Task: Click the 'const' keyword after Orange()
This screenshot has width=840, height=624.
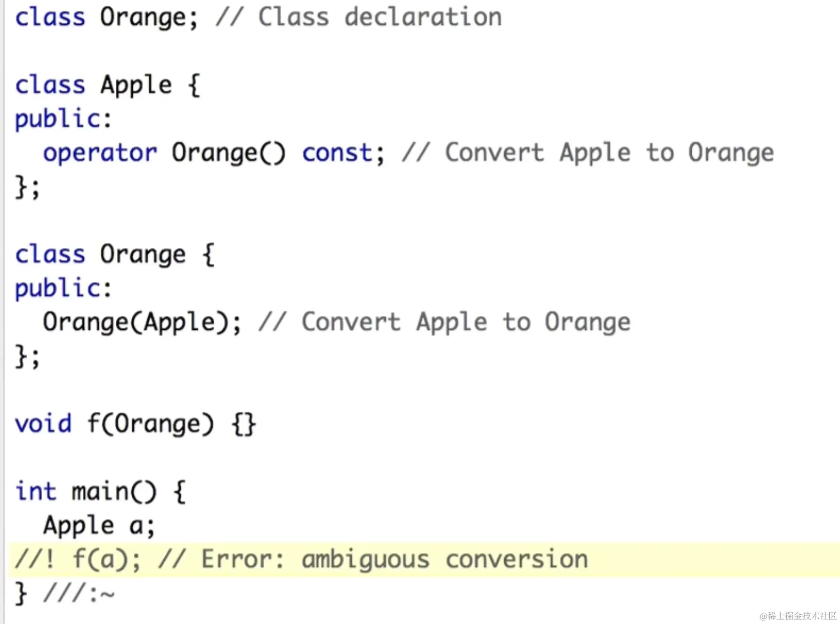Action: point(337,153)
